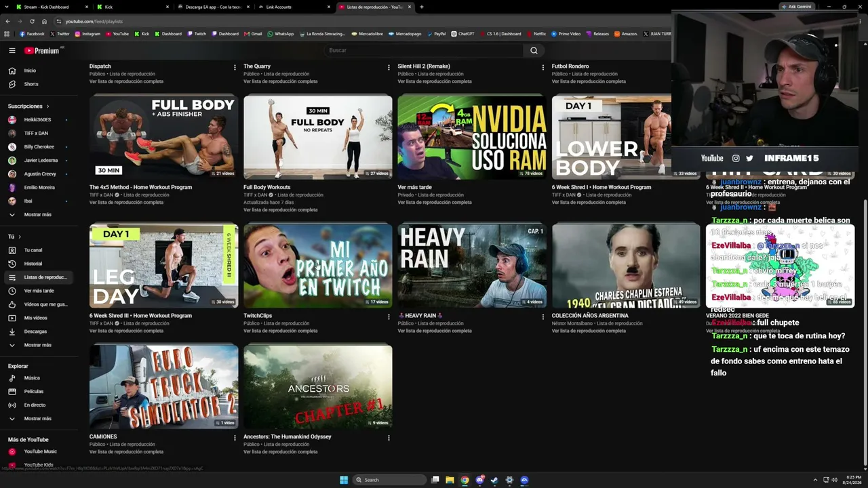
Task: Open the Netflix bookmark
Action: point(536,34)
